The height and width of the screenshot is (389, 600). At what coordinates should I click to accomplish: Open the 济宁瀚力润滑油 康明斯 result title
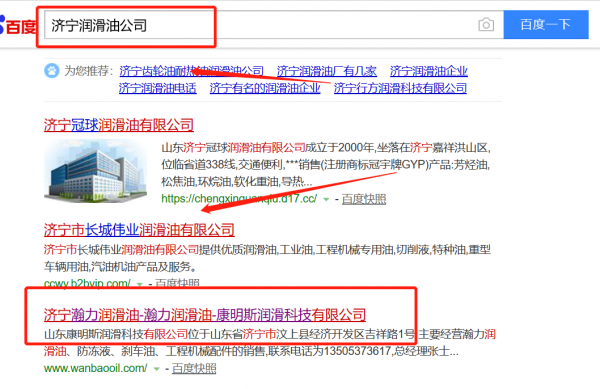pos(205,315)
